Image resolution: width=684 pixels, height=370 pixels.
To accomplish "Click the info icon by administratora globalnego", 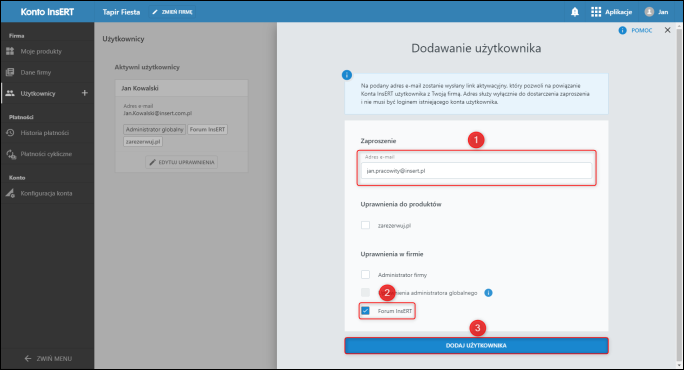I will coord(488,293).
